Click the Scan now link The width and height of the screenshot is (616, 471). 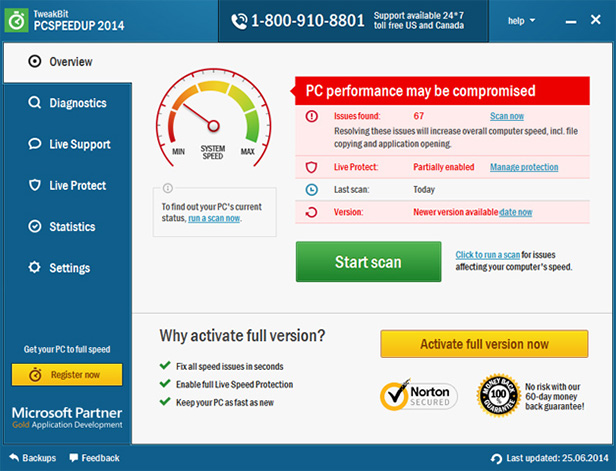pos(507,116)
